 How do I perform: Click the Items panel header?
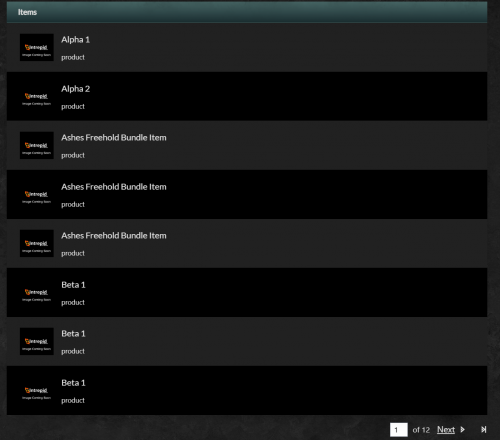pyautogui.click(x=247, y=12)
